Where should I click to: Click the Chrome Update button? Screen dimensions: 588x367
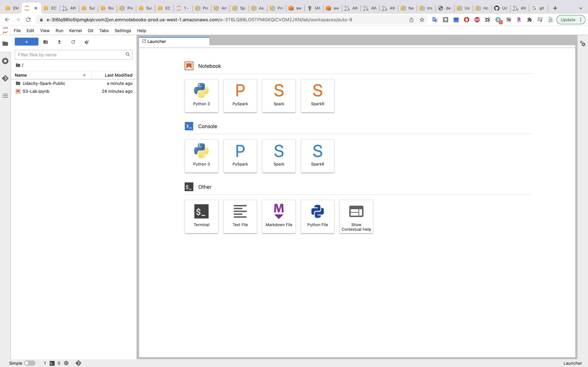click(x=568, y=20)
